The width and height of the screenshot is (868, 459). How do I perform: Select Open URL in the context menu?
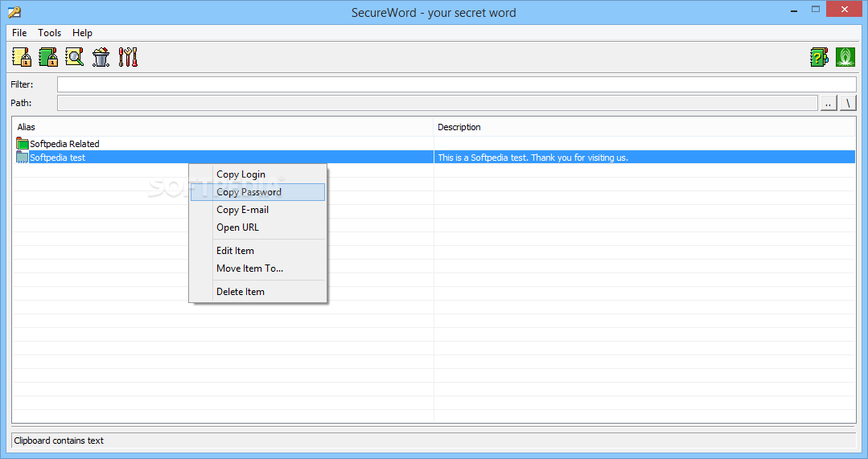click(x=237, y=227)
